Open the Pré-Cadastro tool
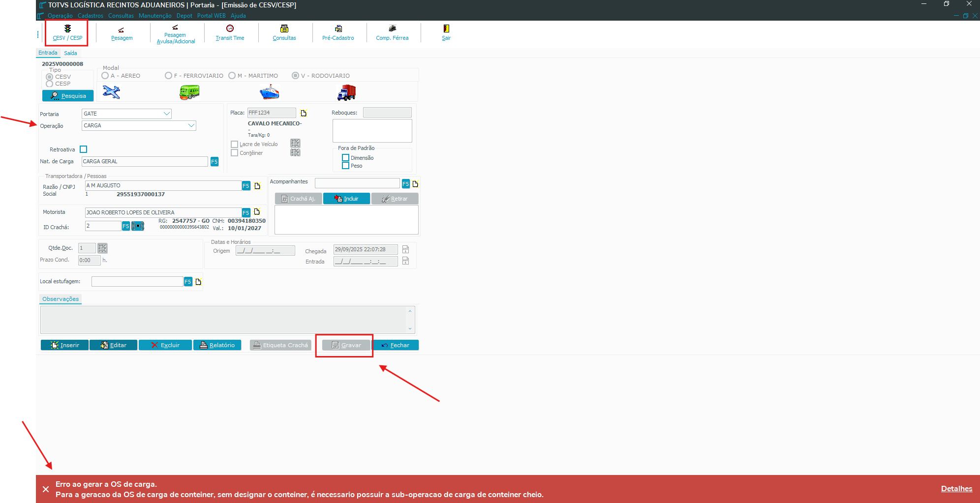Image resolution: width=980 pixels, height=503 pixels. click(338, 33)
